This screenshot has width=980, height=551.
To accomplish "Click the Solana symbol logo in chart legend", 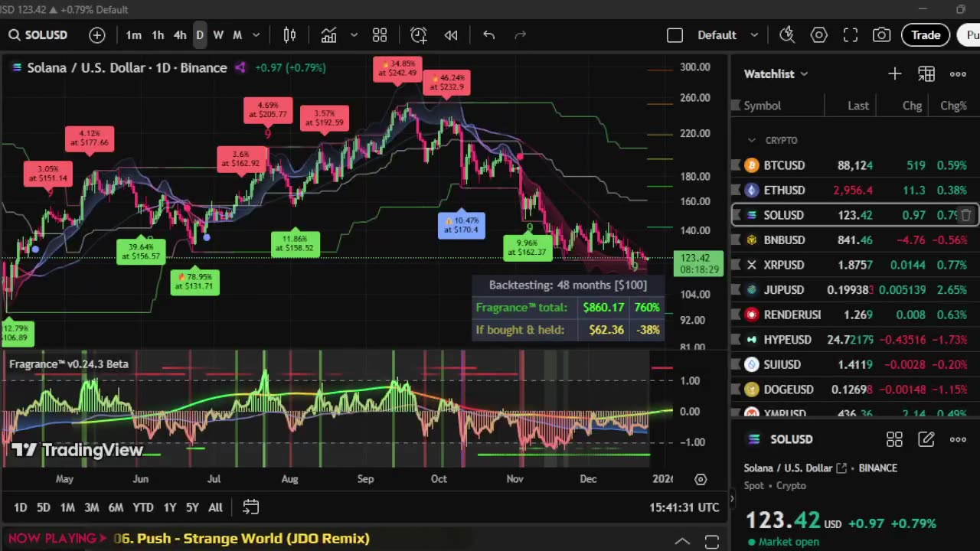I will pyautogui.click(x=17, y=67).
